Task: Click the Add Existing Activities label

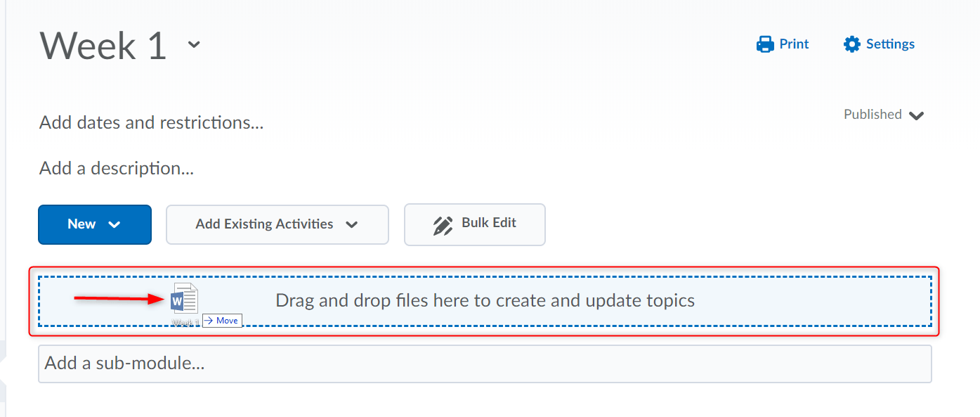Action: [264, 224]
